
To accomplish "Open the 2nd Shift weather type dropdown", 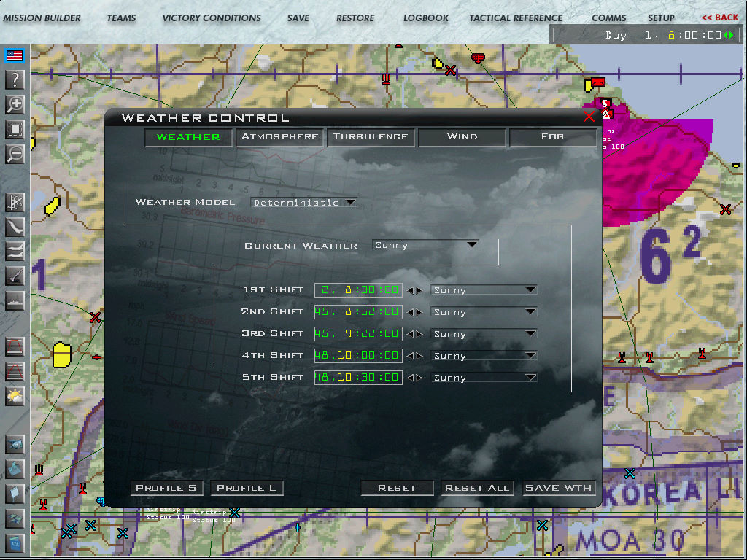I will [x=484, y=312].
